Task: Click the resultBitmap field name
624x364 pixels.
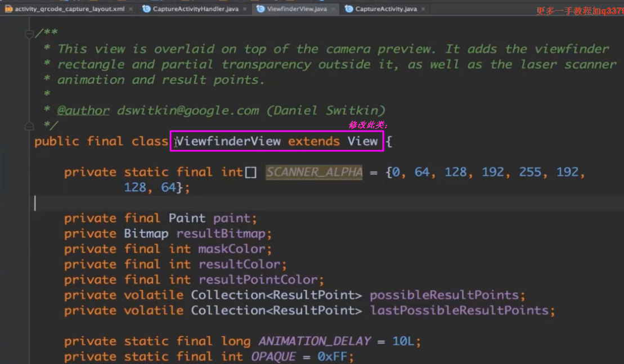Action: (224, 233)
